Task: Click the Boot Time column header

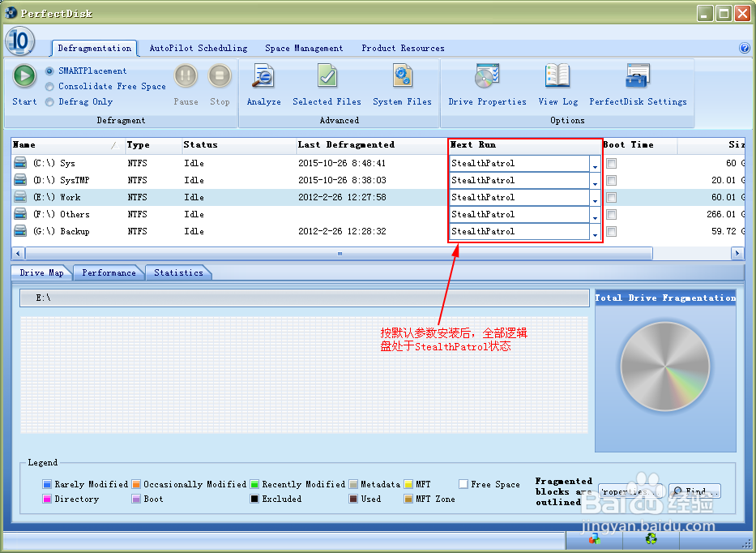Action: 639,145
